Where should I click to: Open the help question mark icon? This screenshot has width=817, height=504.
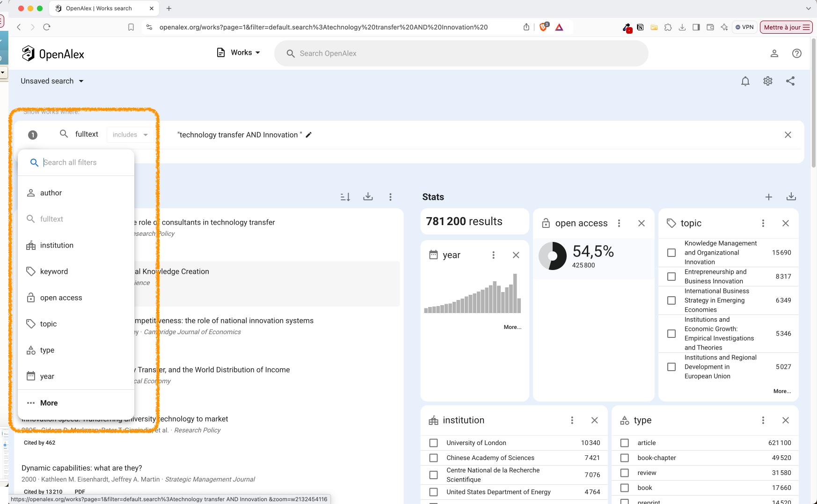(x=796, y=53)
